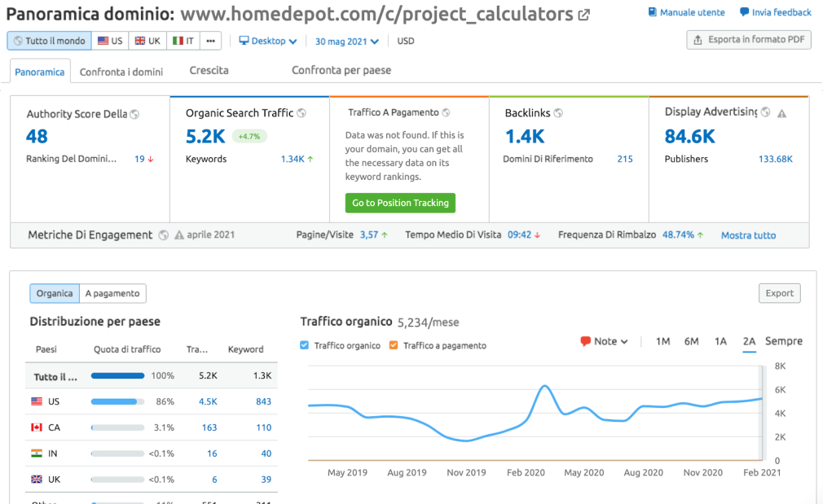Click the globe icon beside Metriche Di Engagement
823x504 pixels.
(x=164, y=235)
